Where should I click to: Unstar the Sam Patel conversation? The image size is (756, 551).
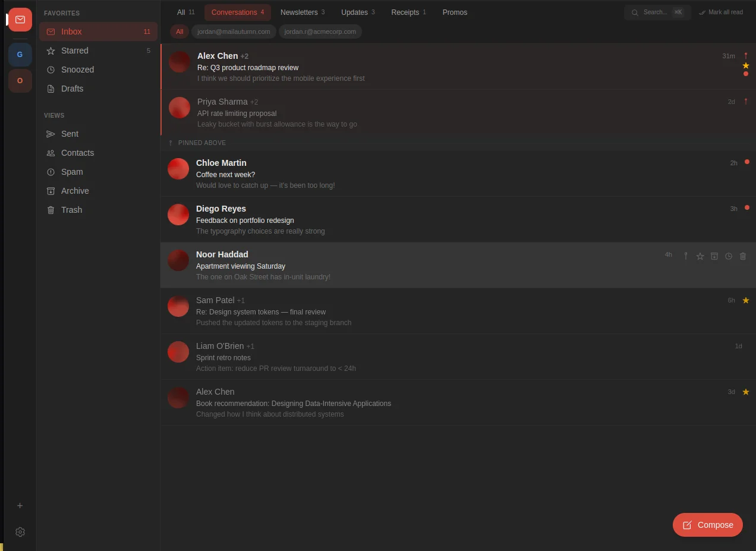746,300
